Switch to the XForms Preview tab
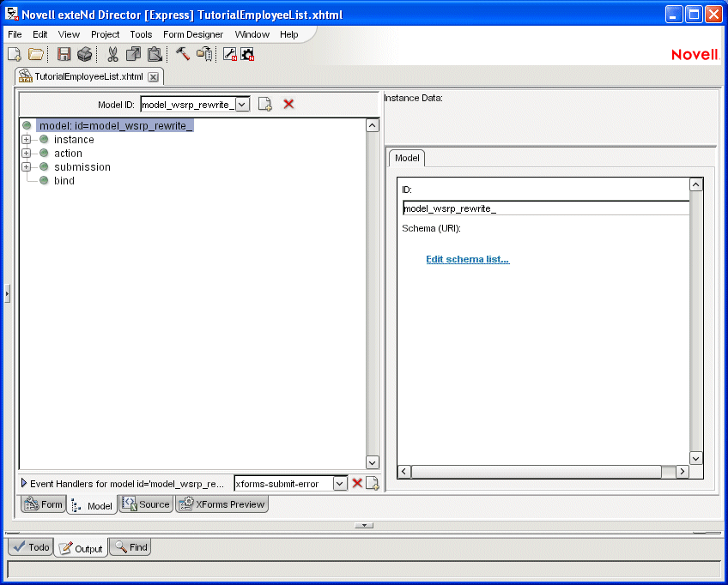 pyautogui.click(x=222, y=504)
